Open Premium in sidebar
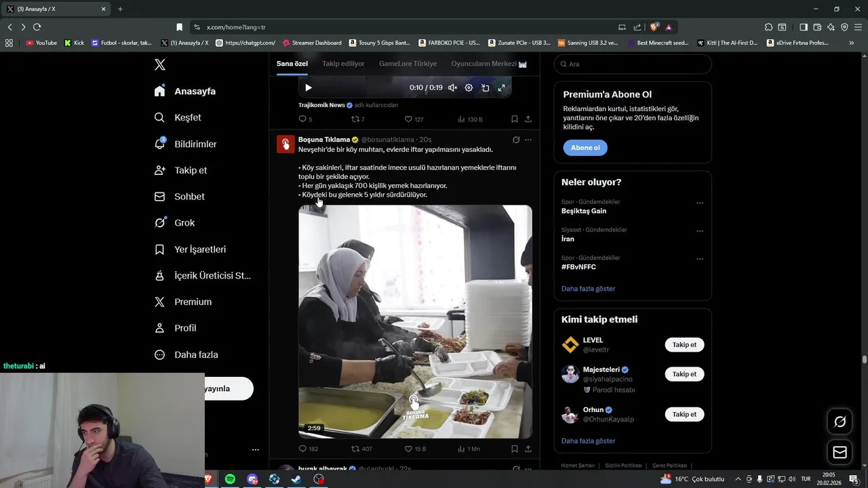The width and height of the screenshot is (868, 488). pos(182,302)
